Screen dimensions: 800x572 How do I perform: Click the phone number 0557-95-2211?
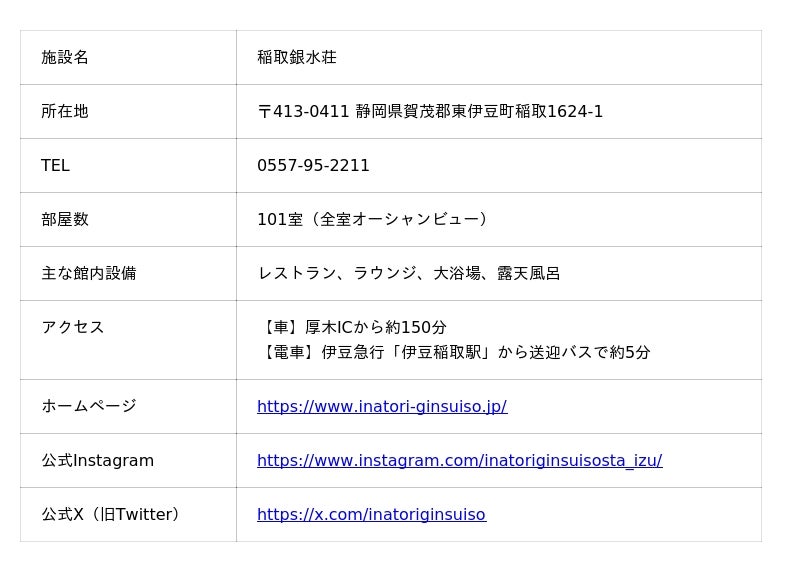click(313, 165)
